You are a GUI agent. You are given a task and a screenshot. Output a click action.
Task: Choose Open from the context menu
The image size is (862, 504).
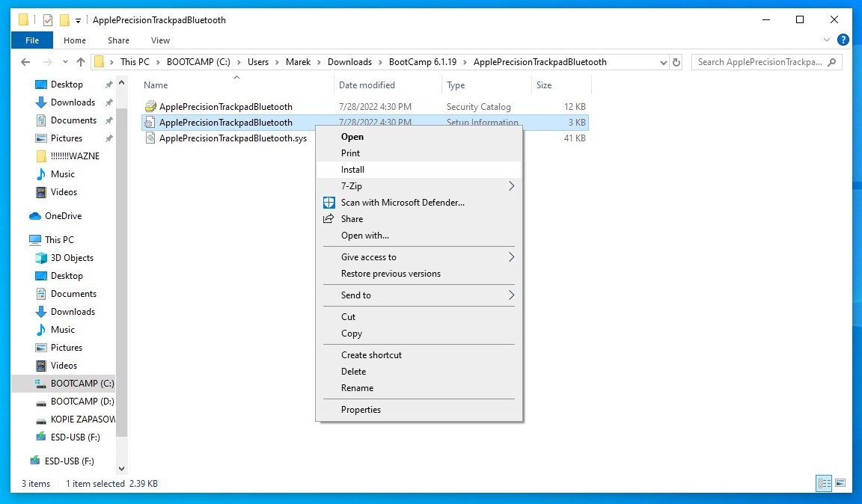pos(419,137)
